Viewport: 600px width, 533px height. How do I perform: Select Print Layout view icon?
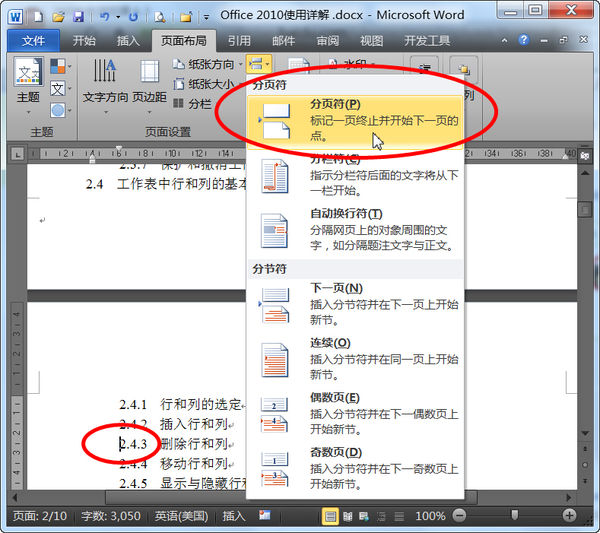click(330, 517)
